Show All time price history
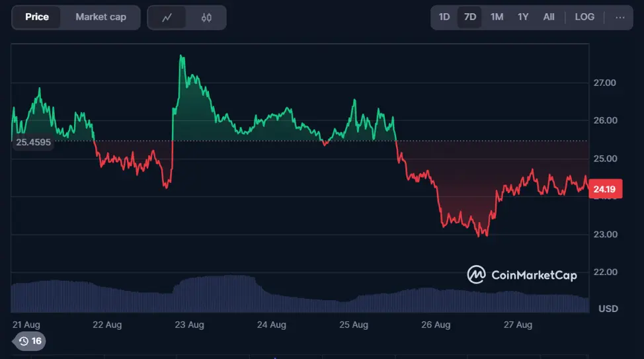Screen dimensions: 644x359 549,17
